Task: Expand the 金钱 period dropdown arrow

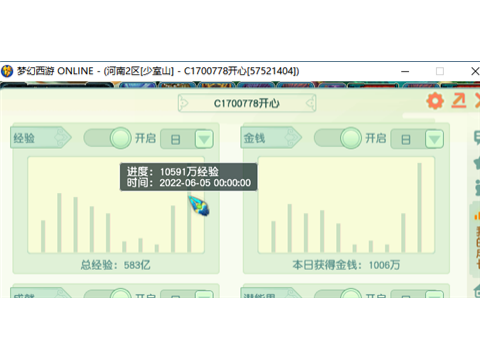Action: click(434, 139)
